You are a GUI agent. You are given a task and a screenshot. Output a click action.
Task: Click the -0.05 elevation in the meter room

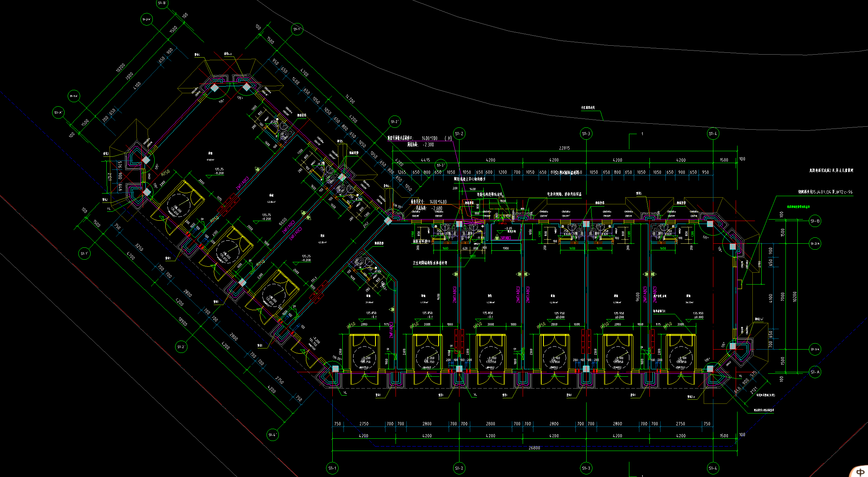pos(508,228)
